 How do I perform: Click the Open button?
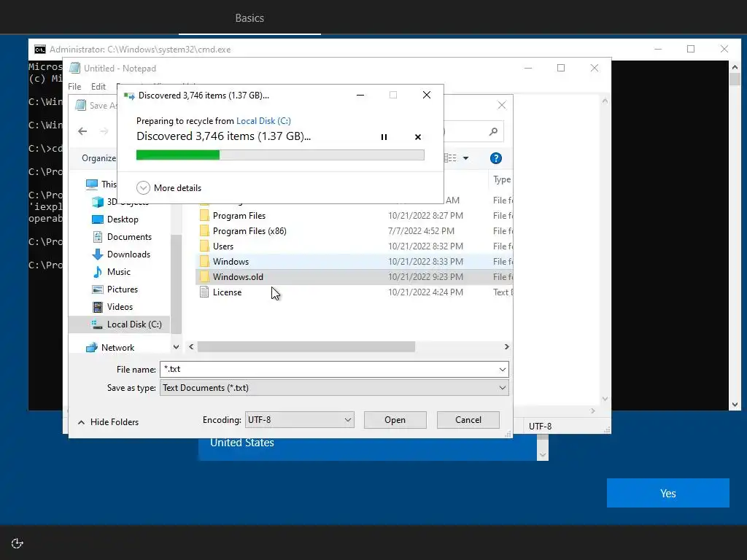click(395, 420)
